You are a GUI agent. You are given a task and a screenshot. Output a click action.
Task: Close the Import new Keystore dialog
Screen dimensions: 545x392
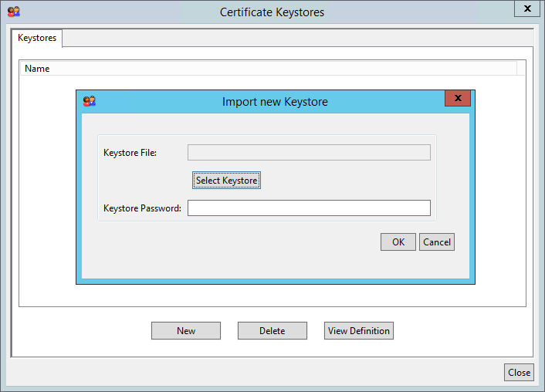[458, 99]
